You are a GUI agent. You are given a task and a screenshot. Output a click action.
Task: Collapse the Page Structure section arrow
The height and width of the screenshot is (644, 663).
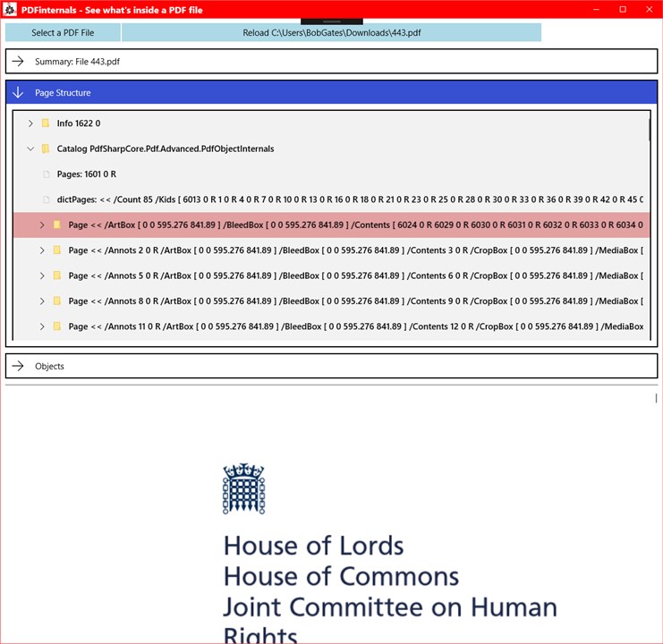pyautogui.click(x=18, y=92)
